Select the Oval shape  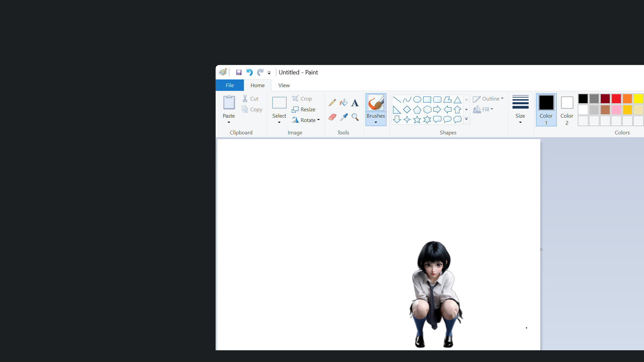click(417, 100)
